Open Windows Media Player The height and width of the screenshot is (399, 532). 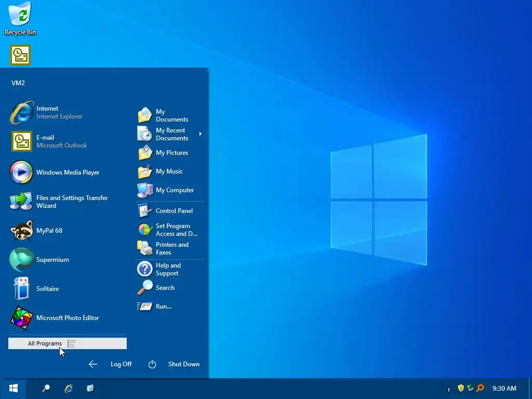pyautogui.click(x=68, y=172)
